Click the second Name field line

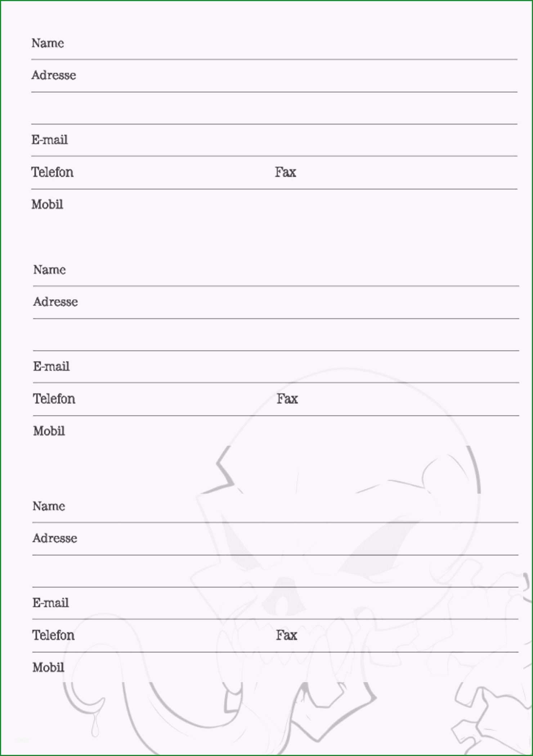click(276, 270)
